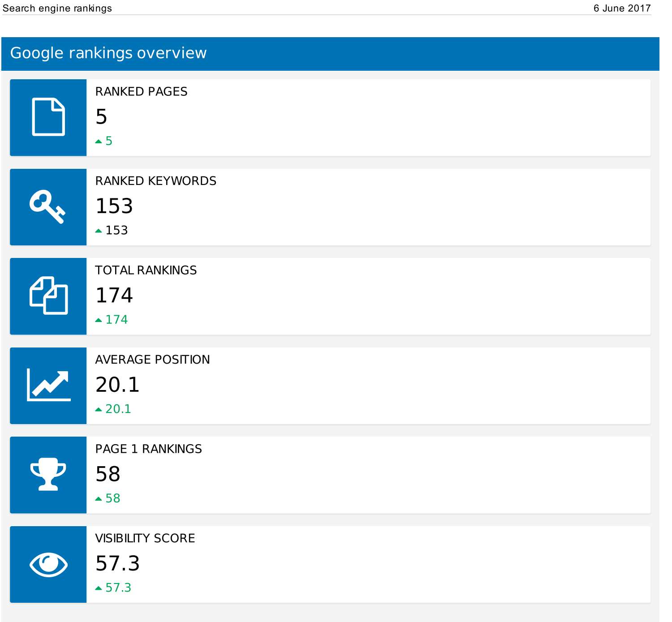Click the green arrow beside 174
Screen dimensions: 672x622
(x=99, y=319)
